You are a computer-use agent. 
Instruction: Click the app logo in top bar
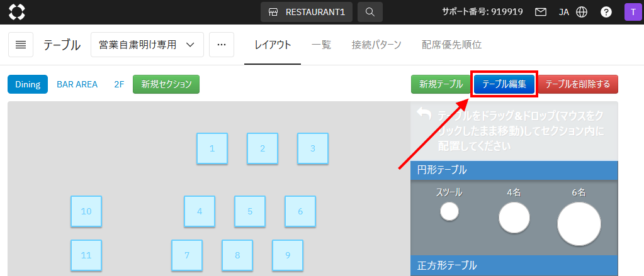click(17, 12)
